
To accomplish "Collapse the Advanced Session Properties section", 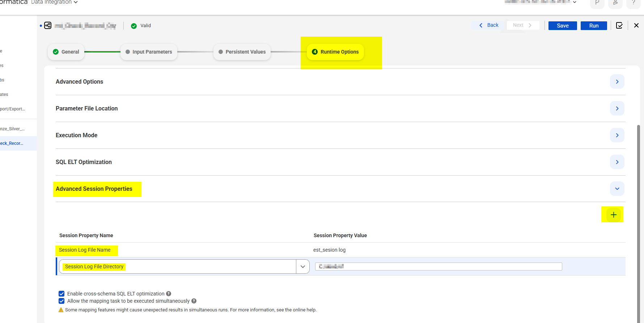I will pos(617,189).
